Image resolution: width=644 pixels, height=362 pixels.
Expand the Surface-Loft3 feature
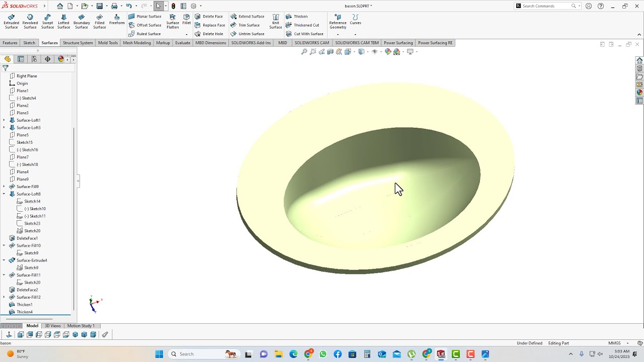click(4, 128)
